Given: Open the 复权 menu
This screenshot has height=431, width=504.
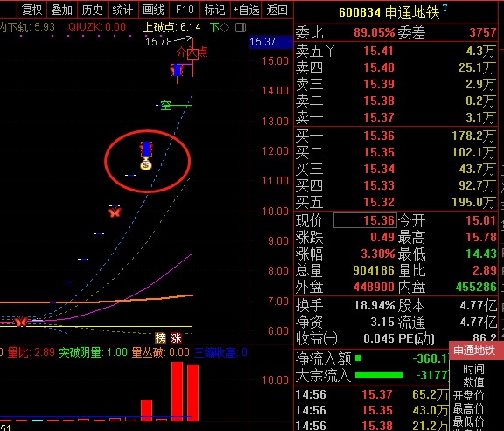Looking at the screenshot, I should click(x=31, y=10).
